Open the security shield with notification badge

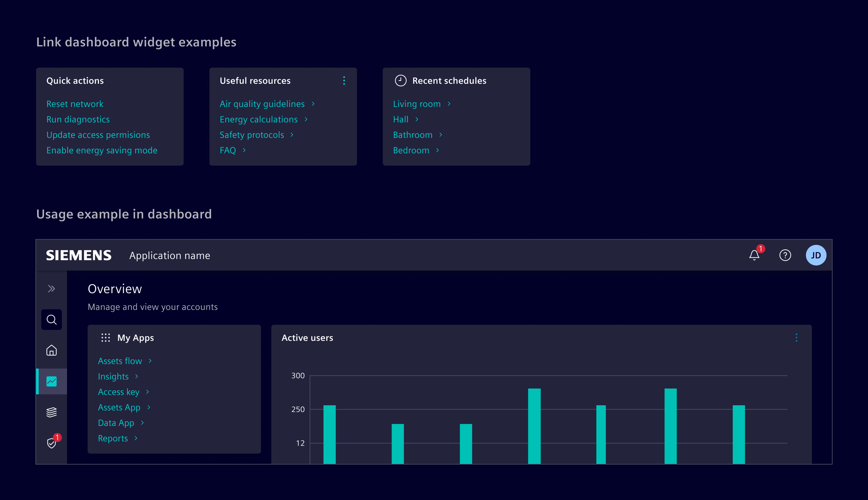pos(51,443)
